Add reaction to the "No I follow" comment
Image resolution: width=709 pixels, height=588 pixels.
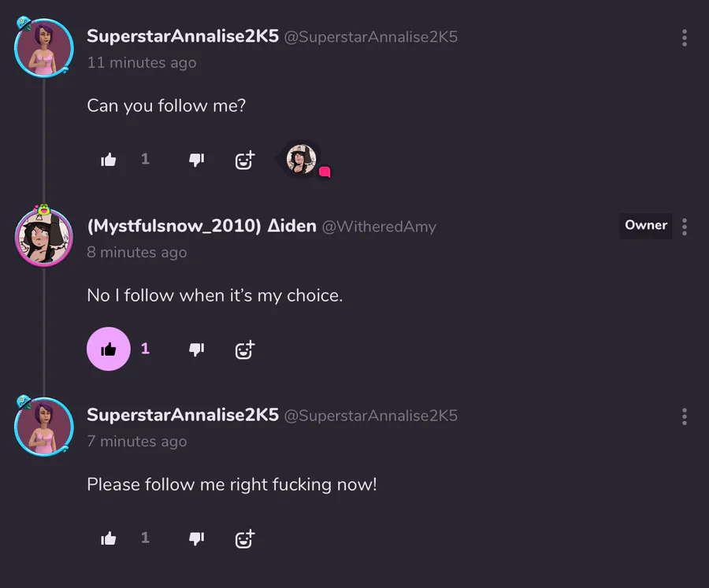tap(245, 349)
